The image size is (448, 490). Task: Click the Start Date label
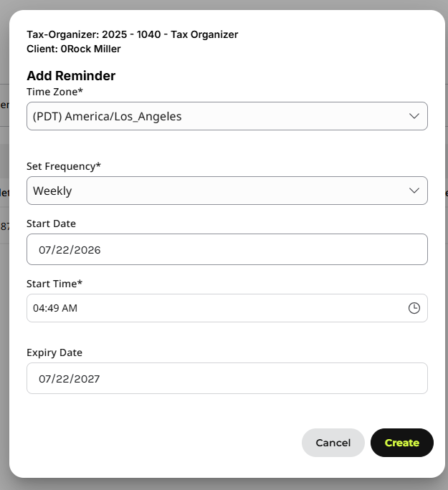tap(52, 224)
